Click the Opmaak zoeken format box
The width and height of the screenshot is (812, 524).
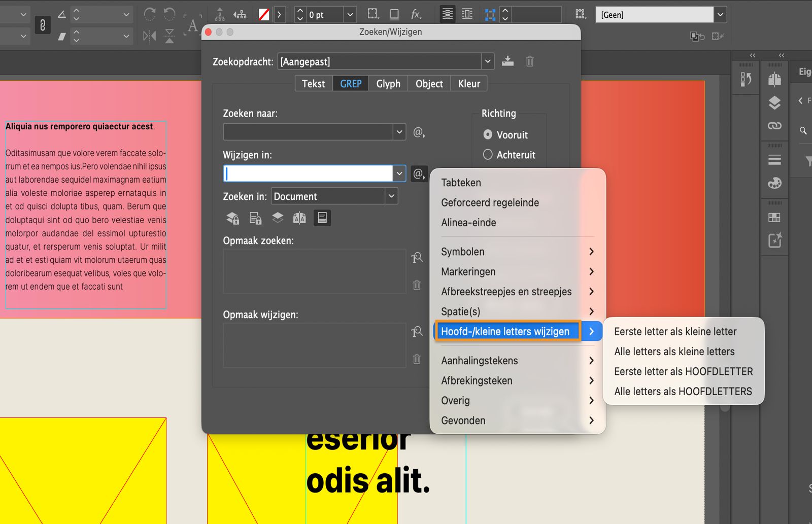tap(315, 271)
